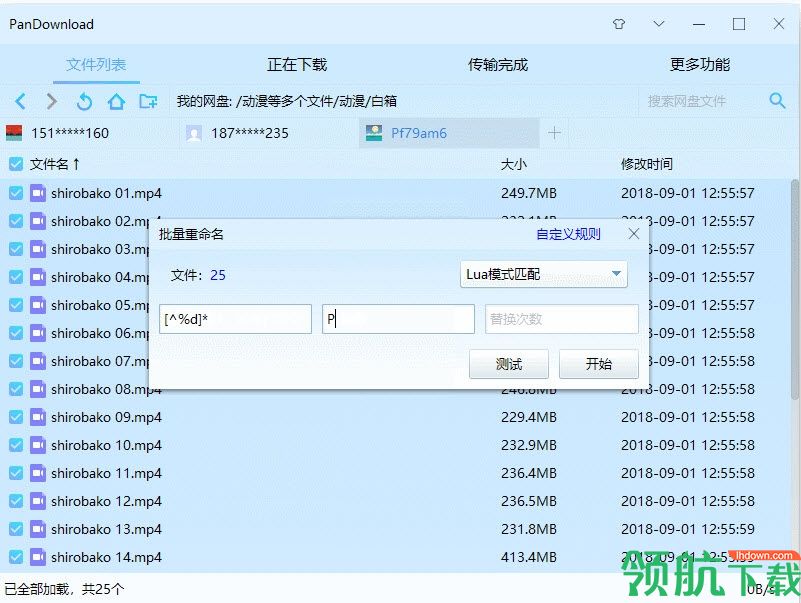Switch to 文件列表 tab
The height and width of the screenshot is (603, 801).
tap(96, 64)
